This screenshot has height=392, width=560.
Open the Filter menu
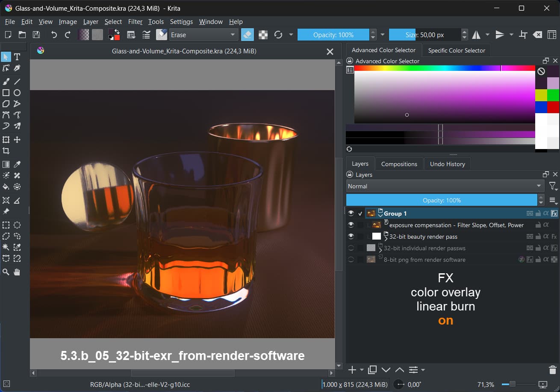coord(135,22)
